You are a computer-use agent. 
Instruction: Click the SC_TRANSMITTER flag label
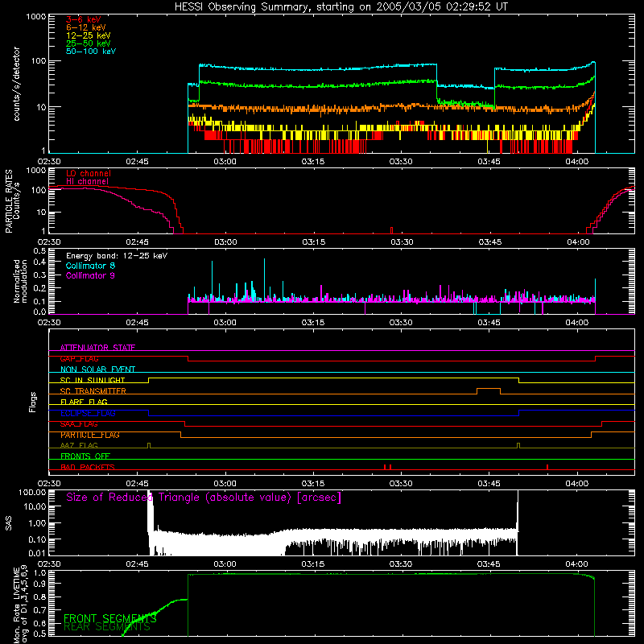coord(93,391)
